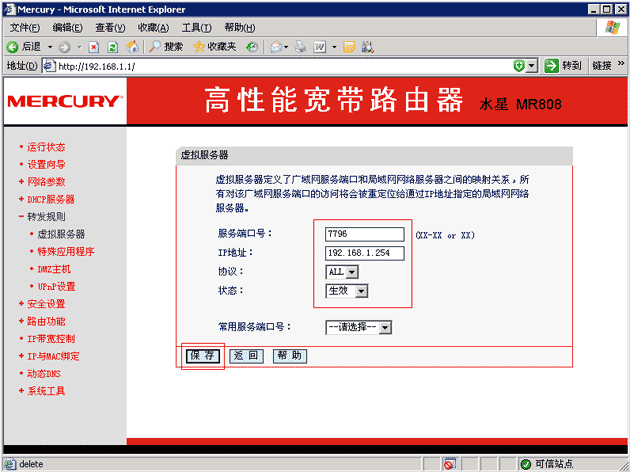Open the 收藏(A) menu
The height and width of the screenshot is (472, 630).
153,28
